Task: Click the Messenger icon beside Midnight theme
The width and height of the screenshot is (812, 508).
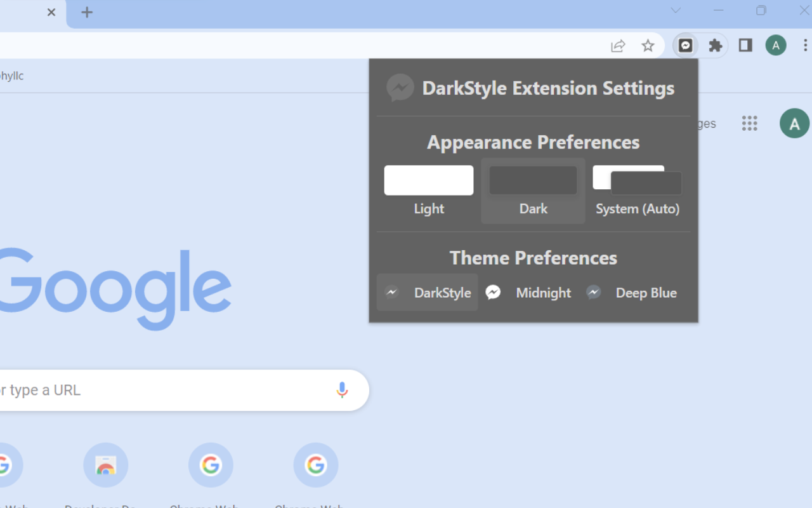Action: point(494,292)
